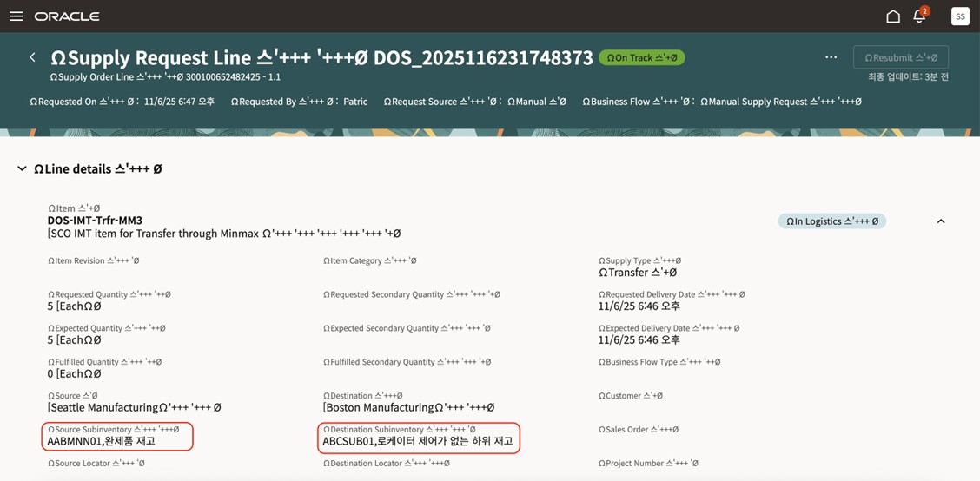The width and height of the screenshot is (980, 481).
Task: Click the SCO IMT item description text
Action: click(224, 233)
